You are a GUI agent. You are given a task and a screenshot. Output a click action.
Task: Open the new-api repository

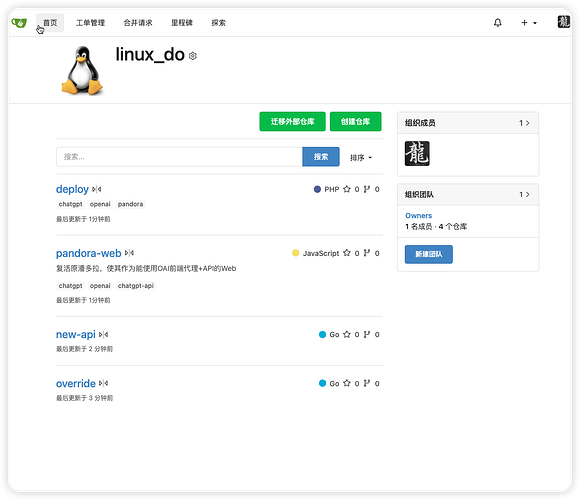75,334
